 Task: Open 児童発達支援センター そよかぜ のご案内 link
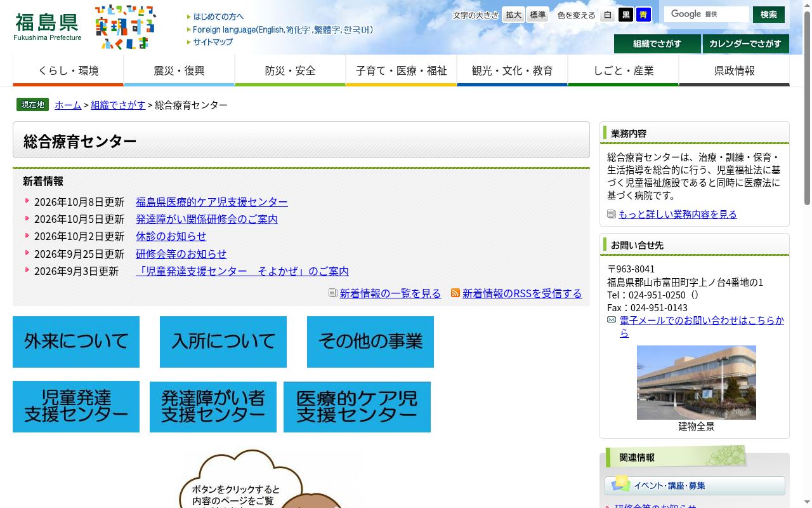tap(242, 271)
